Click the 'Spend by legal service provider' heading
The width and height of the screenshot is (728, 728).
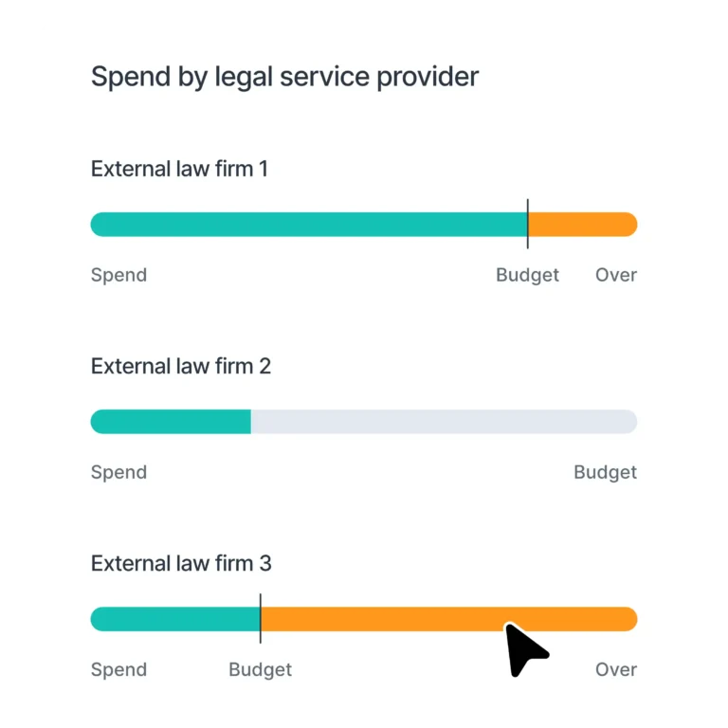(284, 77)
